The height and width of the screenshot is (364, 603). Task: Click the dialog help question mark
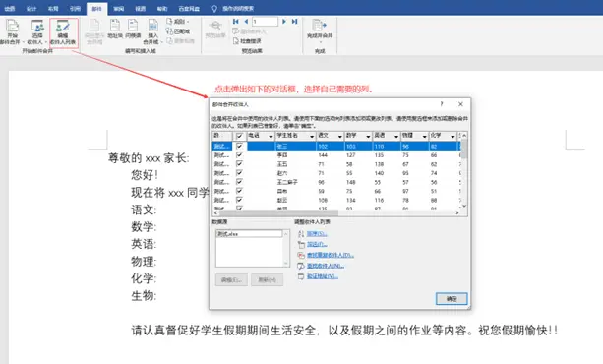pos(442,104)
